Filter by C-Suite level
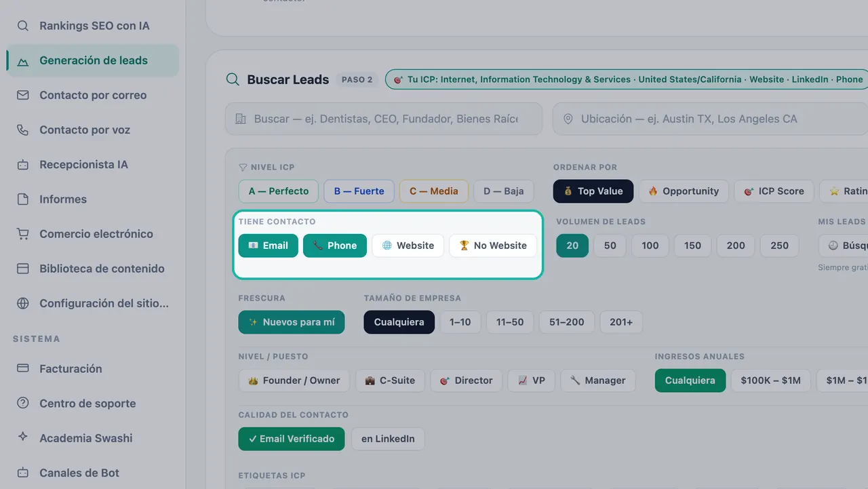 [390, 380]
